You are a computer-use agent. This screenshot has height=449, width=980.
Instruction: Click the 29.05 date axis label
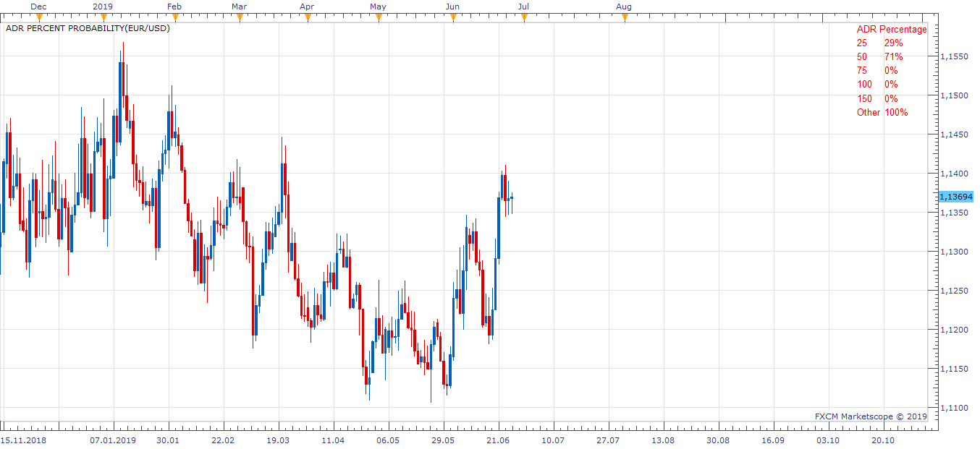point(443,440)
